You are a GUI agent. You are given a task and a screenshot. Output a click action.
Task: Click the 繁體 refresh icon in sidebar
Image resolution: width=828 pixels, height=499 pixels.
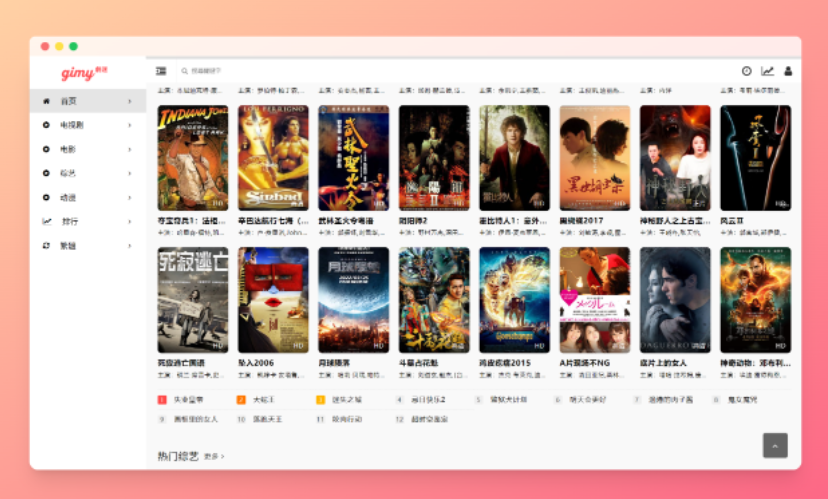(x=46, y=245)
